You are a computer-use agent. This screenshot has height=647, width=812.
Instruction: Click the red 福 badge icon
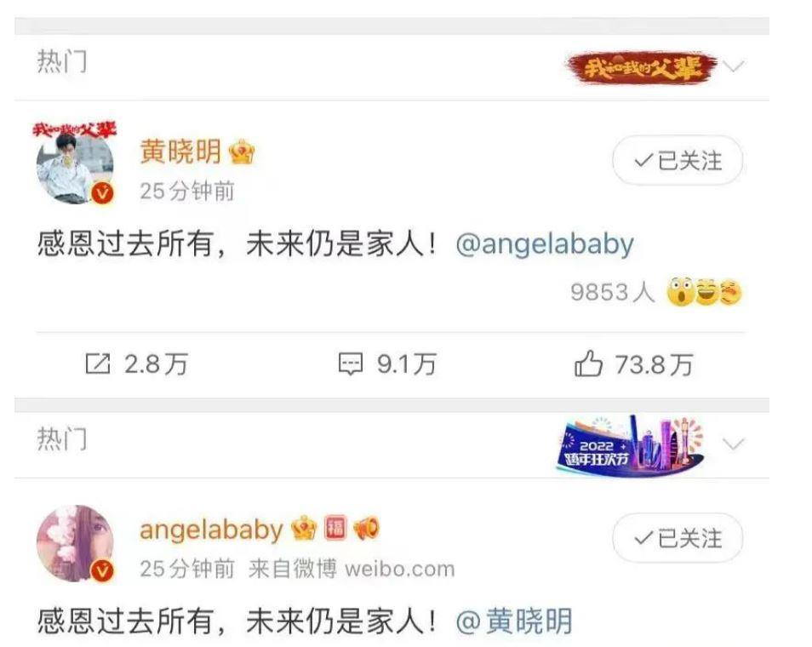click(x=335, y=529)
